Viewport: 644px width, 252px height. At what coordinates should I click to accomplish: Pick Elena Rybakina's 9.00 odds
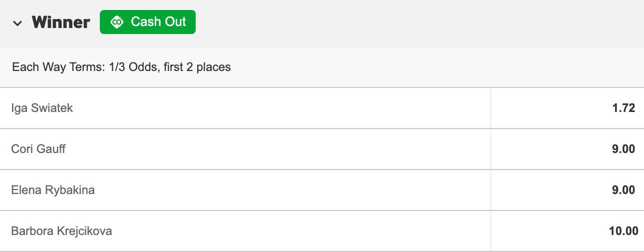point(567,190)
